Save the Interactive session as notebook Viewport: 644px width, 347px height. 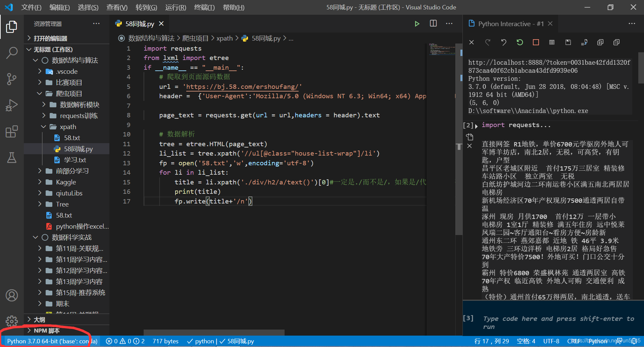[568, 42]
